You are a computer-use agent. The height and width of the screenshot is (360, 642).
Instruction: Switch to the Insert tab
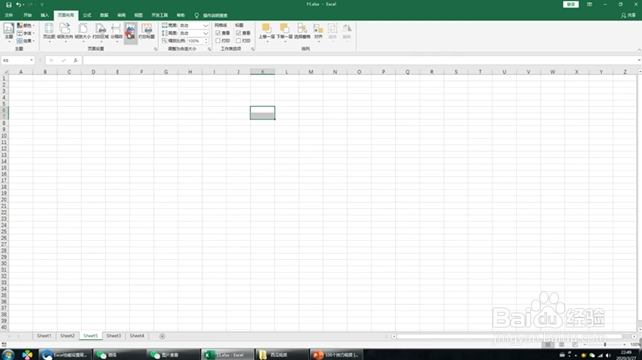click(45, 15)
